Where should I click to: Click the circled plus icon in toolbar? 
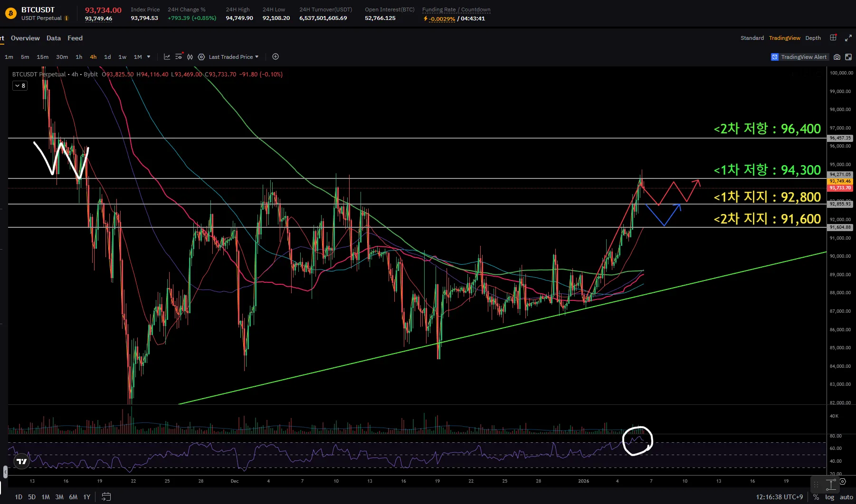pos(276,57)
